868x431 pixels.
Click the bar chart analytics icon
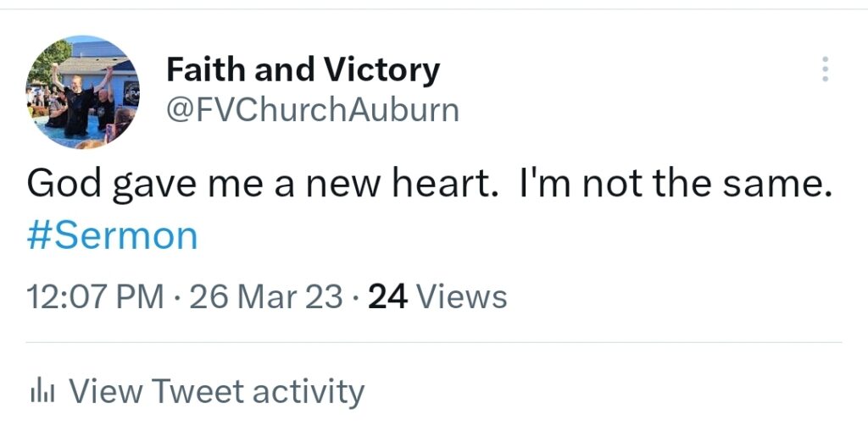tap(41, 390)
